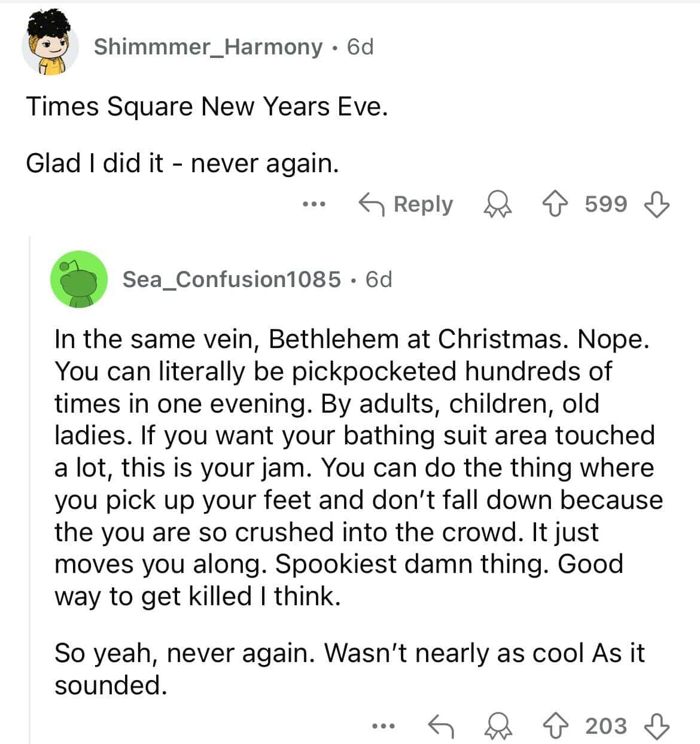Image resolution: width=700 pixels, height=744 pixels.
Task: Give award to Shimmmer_Harmony's comment
Action: [496, 205]
